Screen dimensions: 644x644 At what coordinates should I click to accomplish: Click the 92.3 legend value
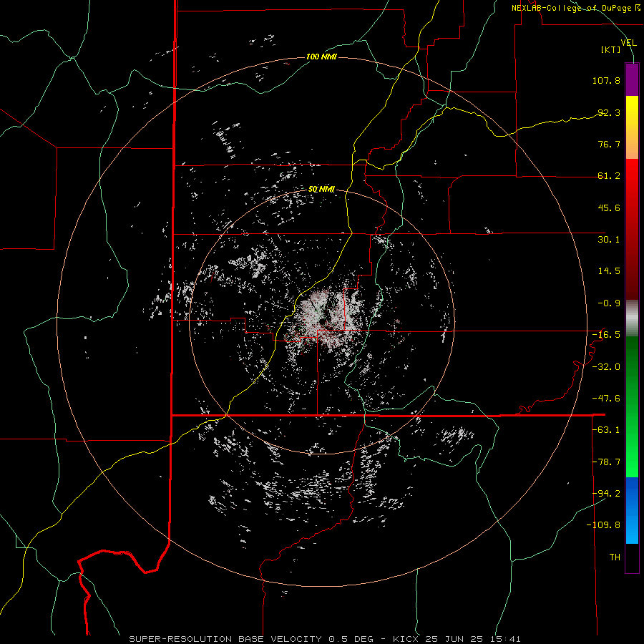(x=609, y=112)
